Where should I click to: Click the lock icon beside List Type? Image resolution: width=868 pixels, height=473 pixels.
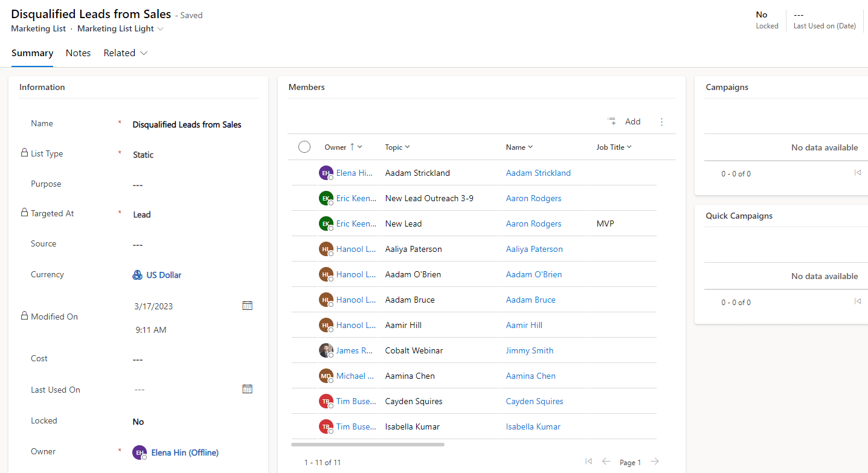24,153
